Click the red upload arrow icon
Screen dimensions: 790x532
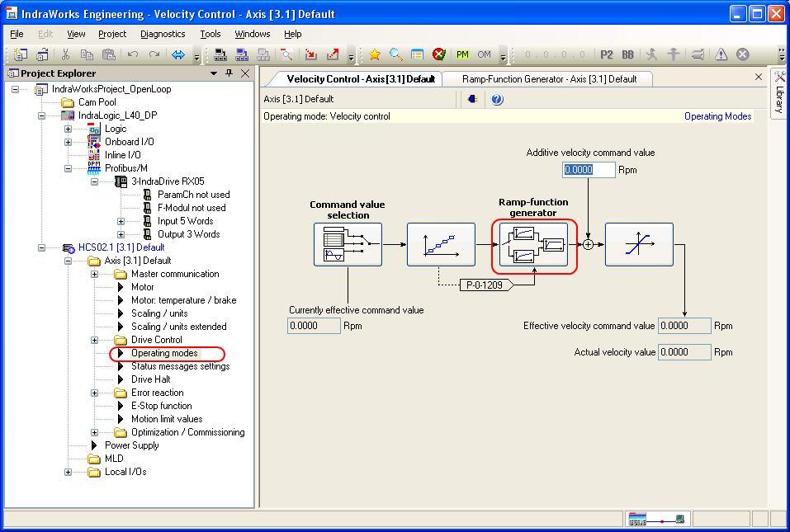(x=333, y=54)
